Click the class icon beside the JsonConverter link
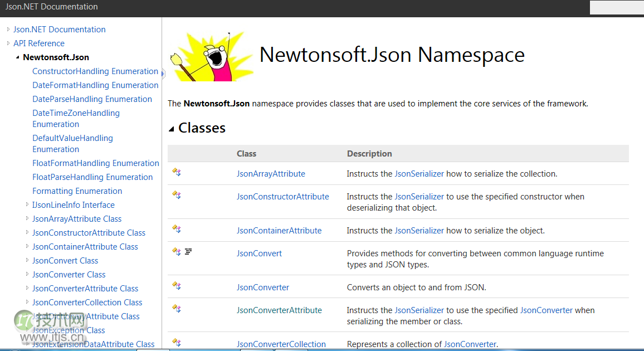This screenshot has height=351, width=644. [177, 286]
